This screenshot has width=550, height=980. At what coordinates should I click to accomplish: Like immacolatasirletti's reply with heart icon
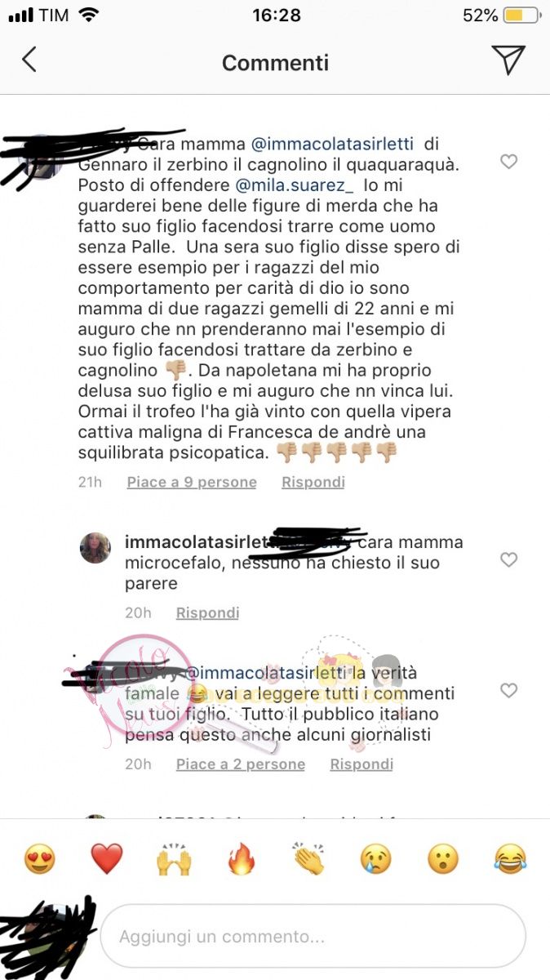(x=508, y=559)
